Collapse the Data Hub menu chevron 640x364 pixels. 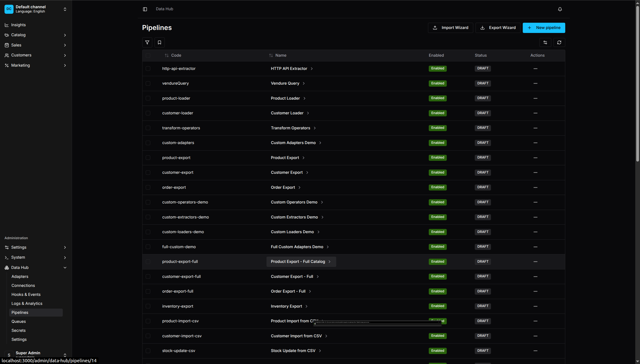[x=65, y=267]
